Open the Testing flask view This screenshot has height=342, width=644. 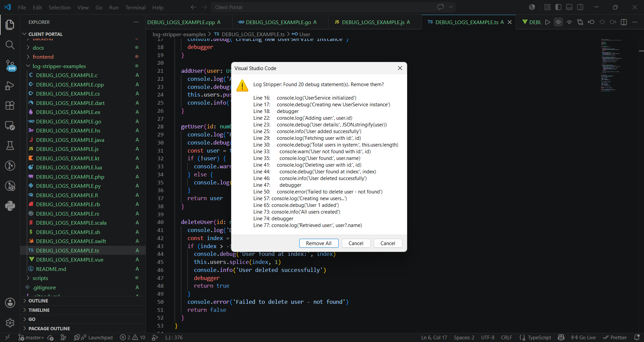10,146
